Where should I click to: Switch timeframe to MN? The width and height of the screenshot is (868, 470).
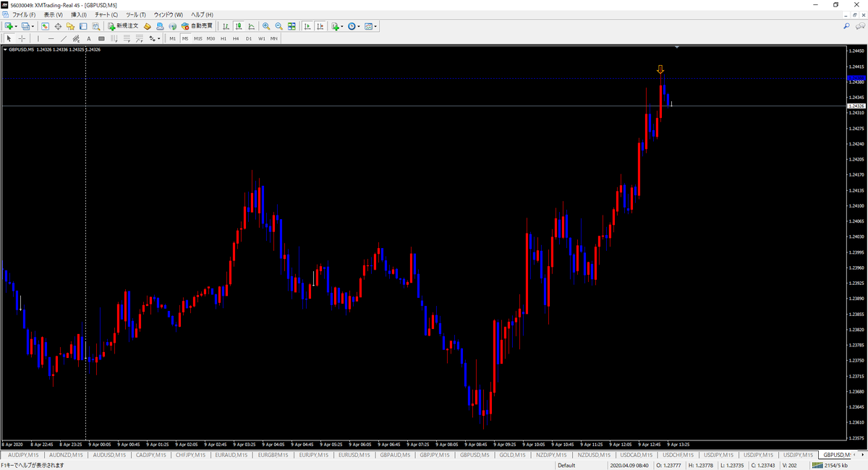[x=273, y=38]
